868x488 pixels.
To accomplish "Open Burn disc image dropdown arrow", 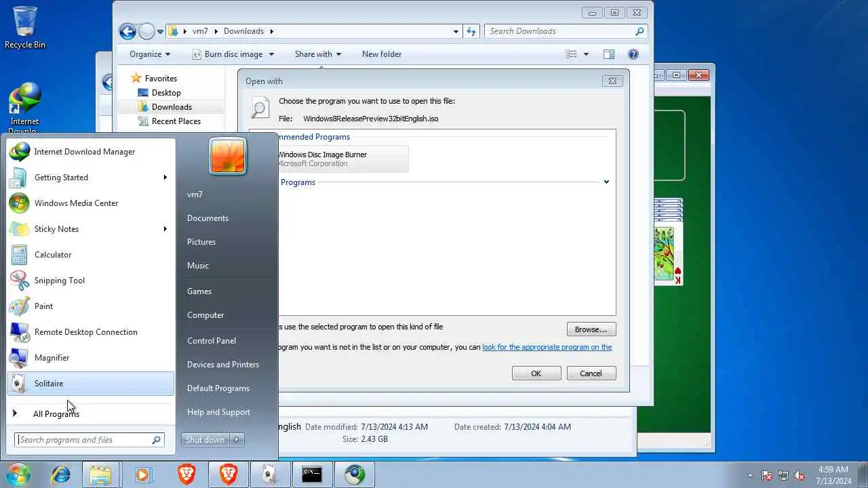I will tap(271, 54).
